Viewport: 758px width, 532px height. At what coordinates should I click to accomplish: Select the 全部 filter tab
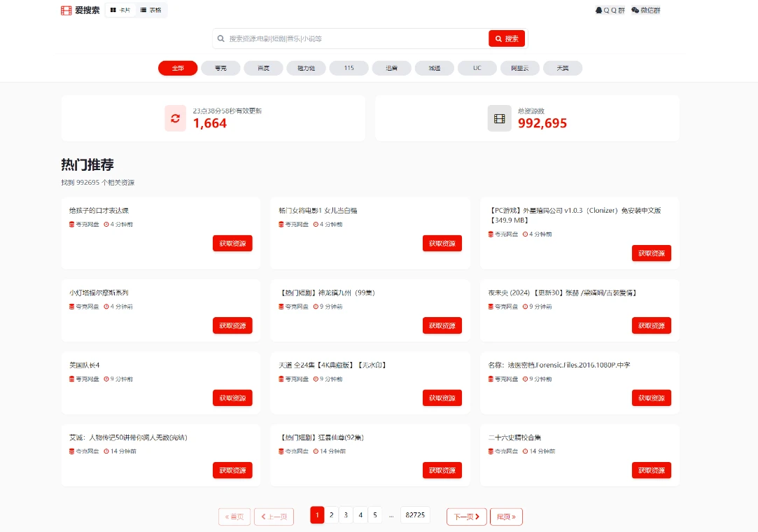[178, 68]
